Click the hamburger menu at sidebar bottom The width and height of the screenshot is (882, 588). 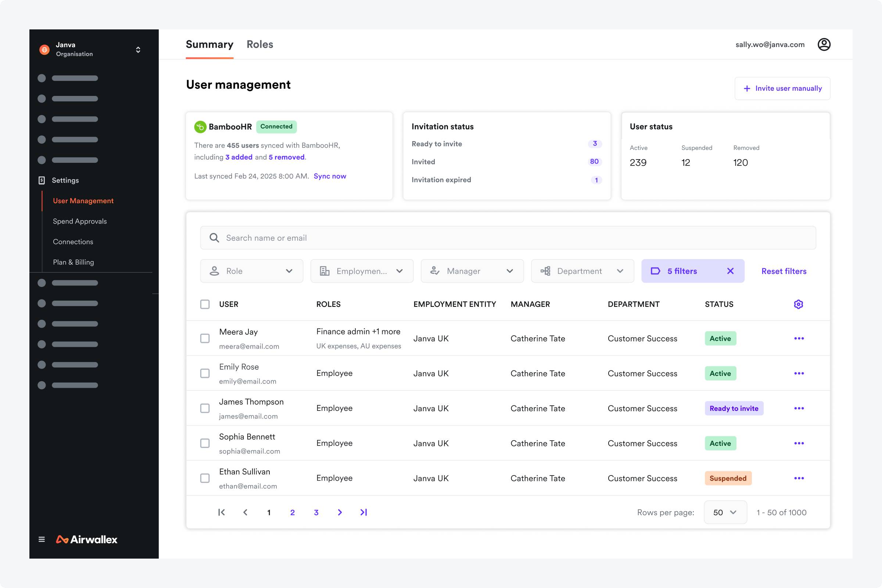(41, 539)
